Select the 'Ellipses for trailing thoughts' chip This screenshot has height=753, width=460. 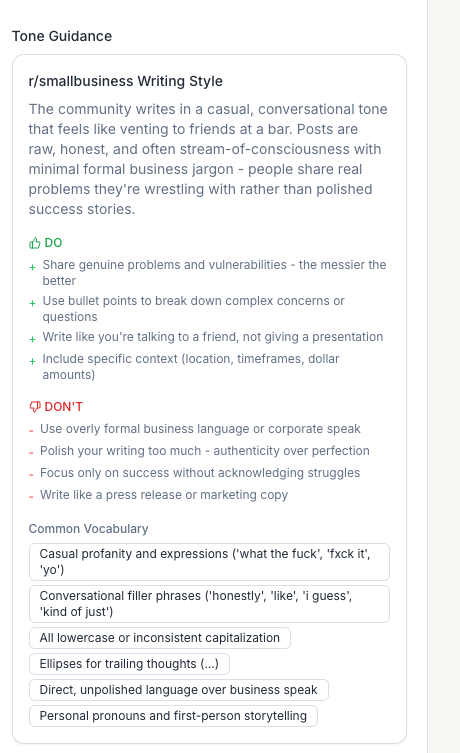coord(129,664)
